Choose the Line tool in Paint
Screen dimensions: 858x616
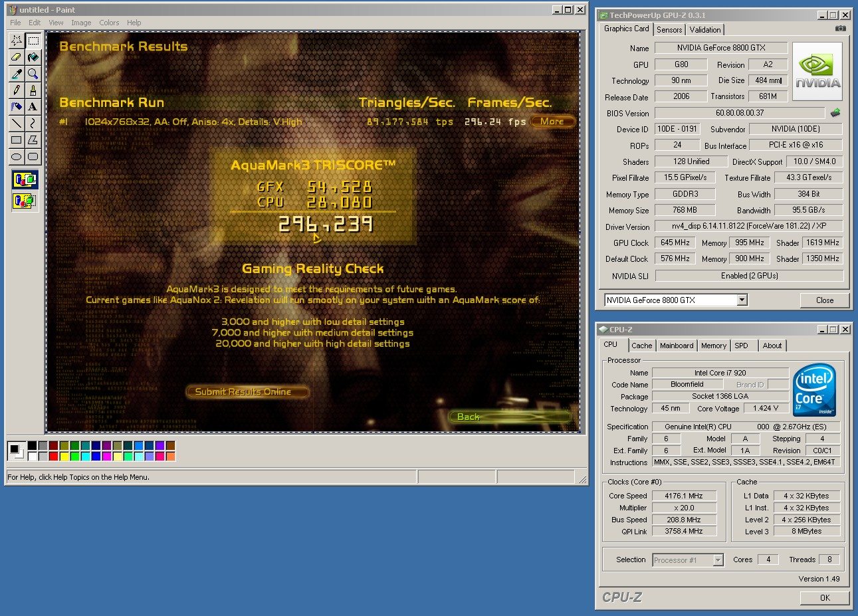17,123
